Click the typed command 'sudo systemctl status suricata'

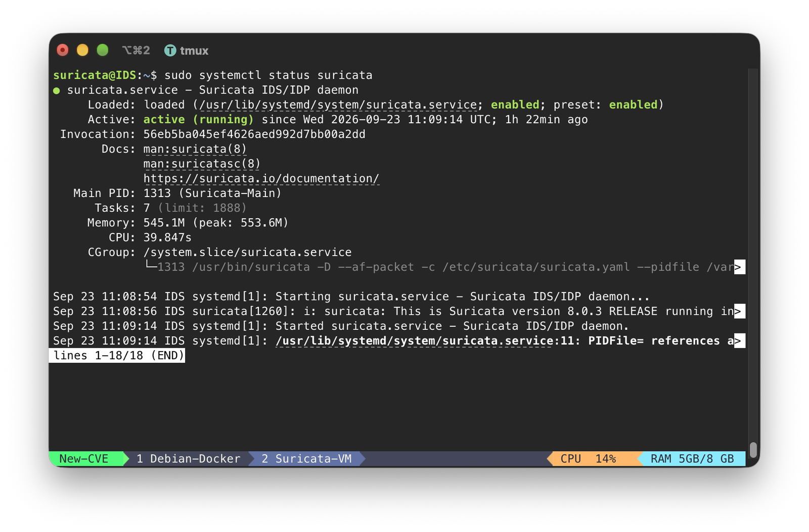click(x=268, y=75)
